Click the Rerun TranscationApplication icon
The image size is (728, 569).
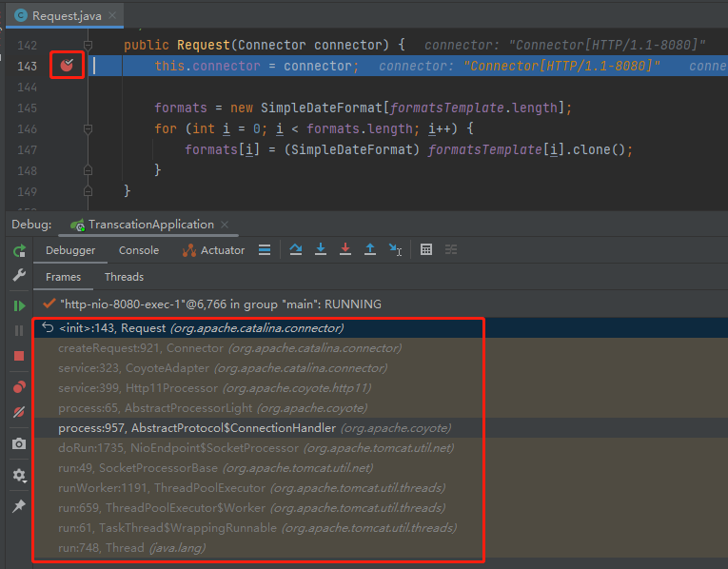point(19,251)
